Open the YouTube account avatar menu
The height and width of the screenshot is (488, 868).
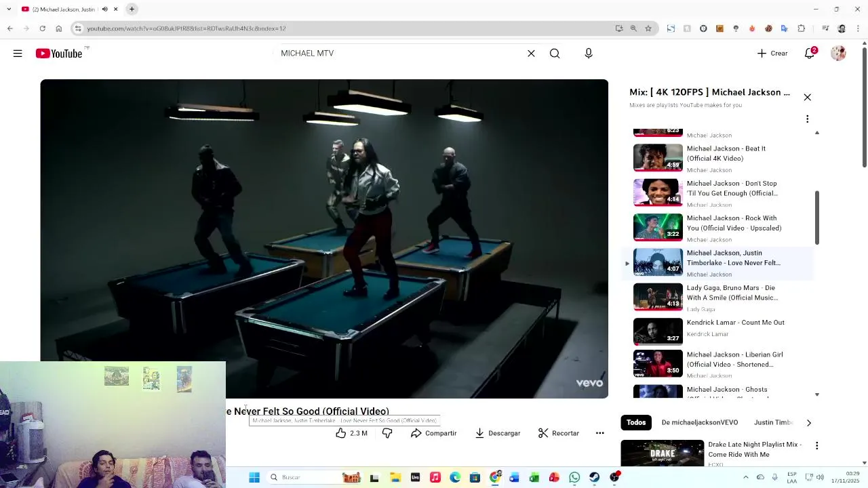pos(838,54)
